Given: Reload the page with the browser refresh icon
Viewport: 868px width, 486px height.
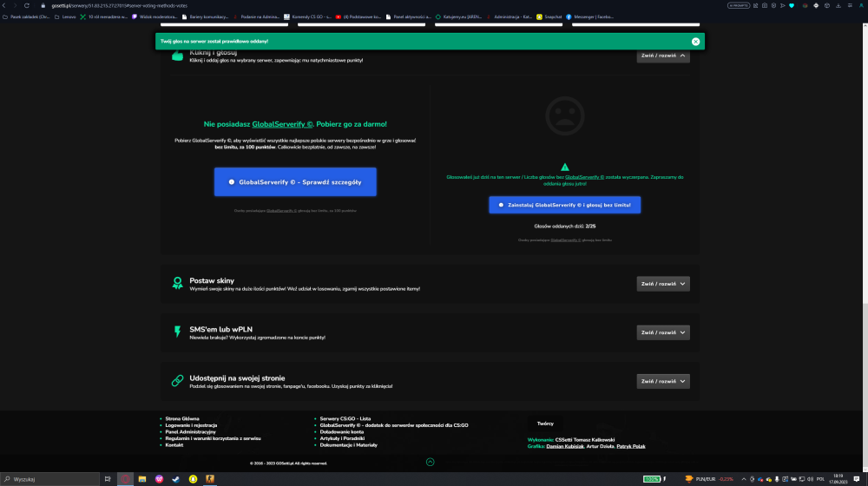Looking at the screenshot, I should point(27,5).
